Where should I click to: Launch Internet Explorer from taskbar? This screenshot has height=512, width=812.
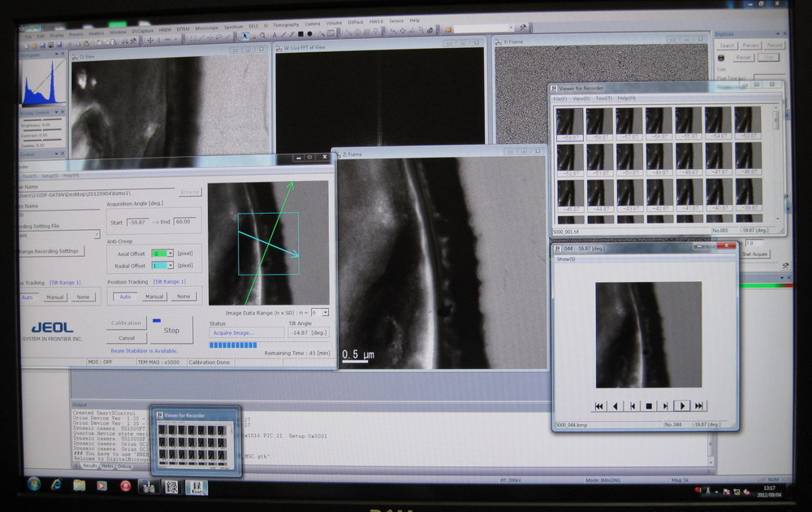57,484
